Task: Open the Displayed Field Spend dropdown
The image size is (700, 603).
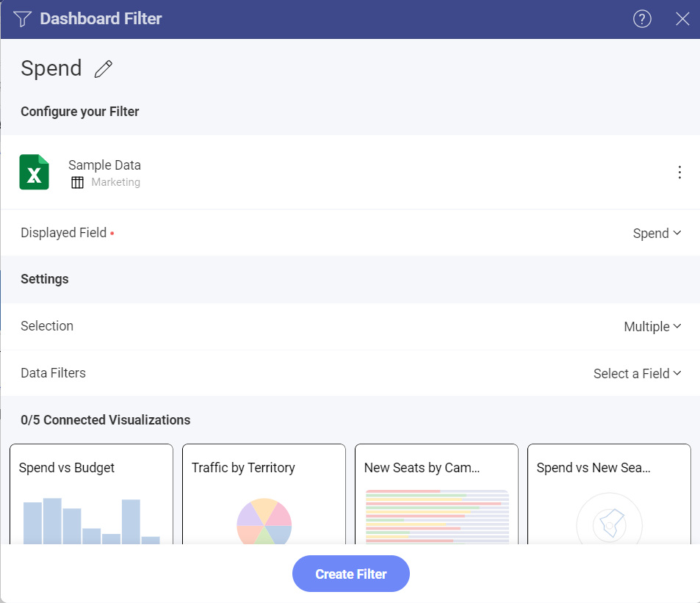Action: point(657,233)
